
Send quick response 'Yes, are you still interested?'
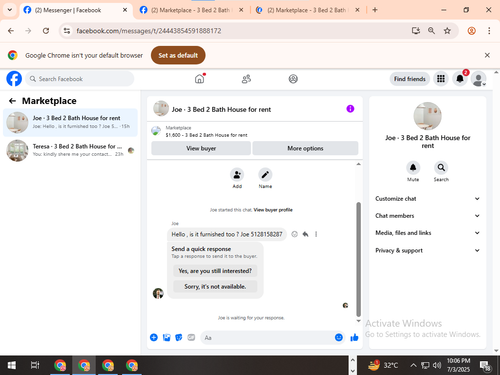[x=215, y=271]
